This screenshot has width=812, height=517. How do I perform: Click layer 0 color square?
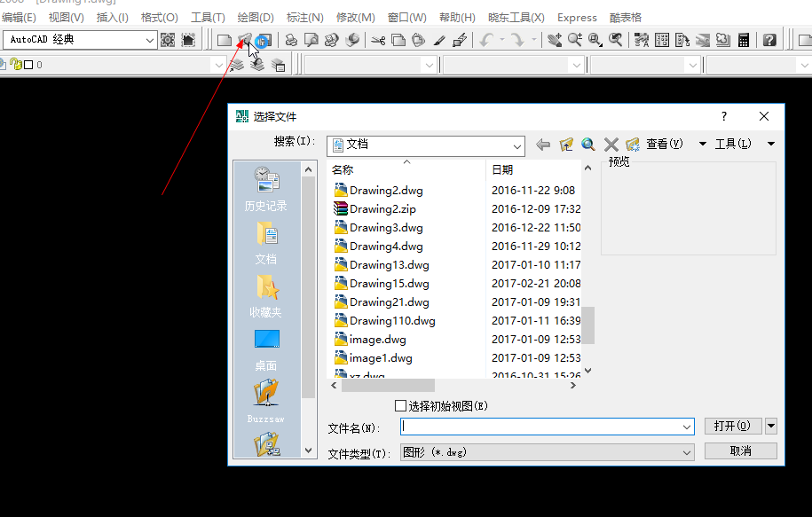click(x=29, y=65)
